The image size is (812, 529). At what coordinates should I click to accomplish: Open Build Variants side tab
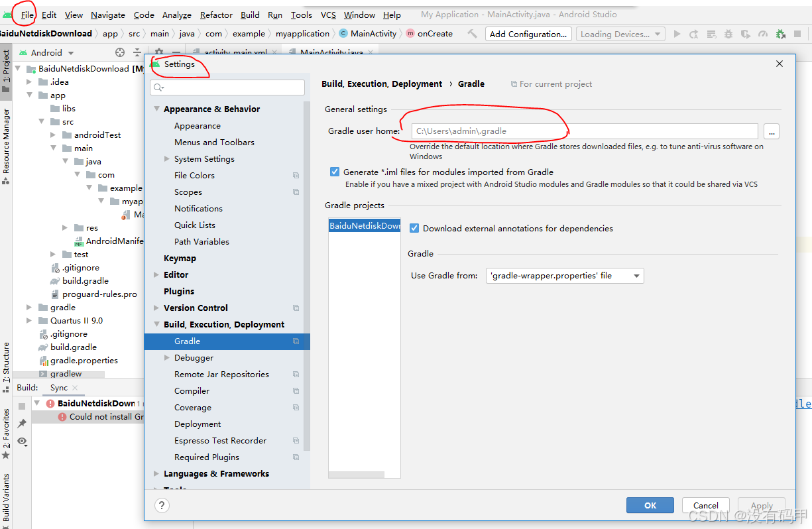pyautogui.click(x=6, y=500)
